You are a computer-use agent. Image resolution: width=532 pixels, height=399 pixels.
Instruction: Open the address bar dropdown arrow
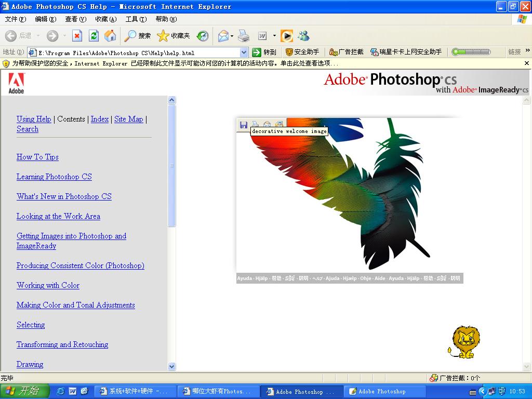coord(244,52)
